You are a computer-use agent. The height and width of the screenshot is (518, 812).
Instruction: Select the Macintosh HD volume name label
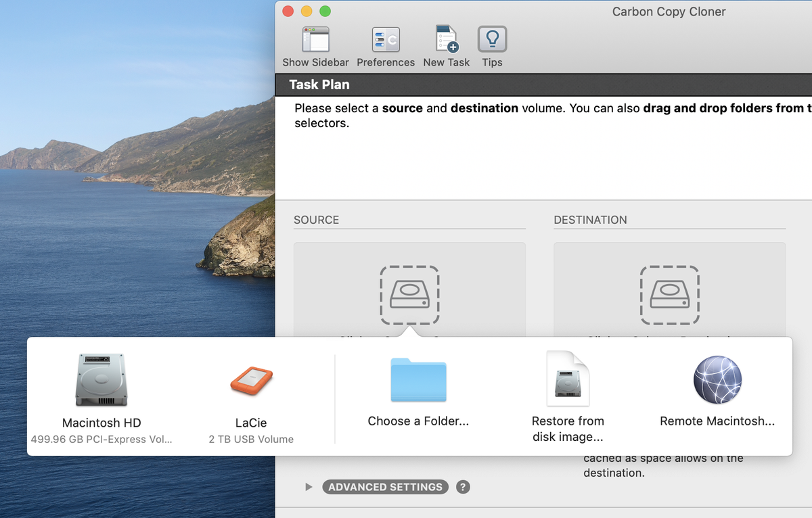click(100, 421)
